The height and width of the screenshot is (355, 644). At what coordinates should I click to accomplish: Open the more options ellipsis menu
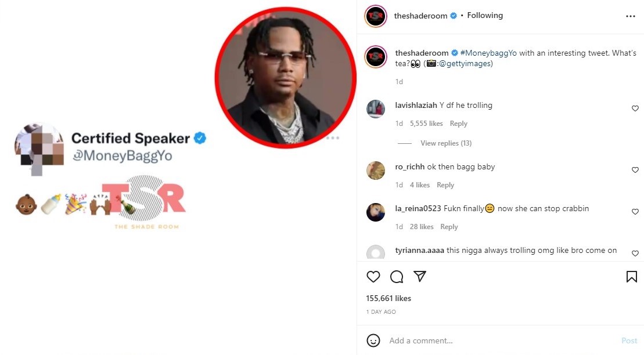pos(631,16)
